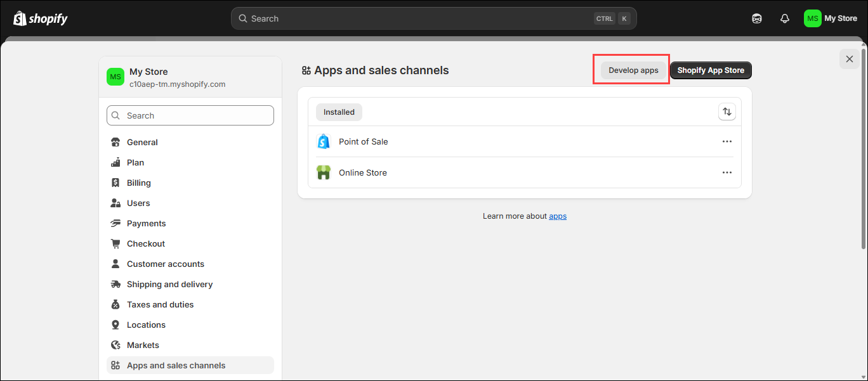868x381 pixels.
Task: Click the settings sidebar search field
Action: tap(190, 115)
